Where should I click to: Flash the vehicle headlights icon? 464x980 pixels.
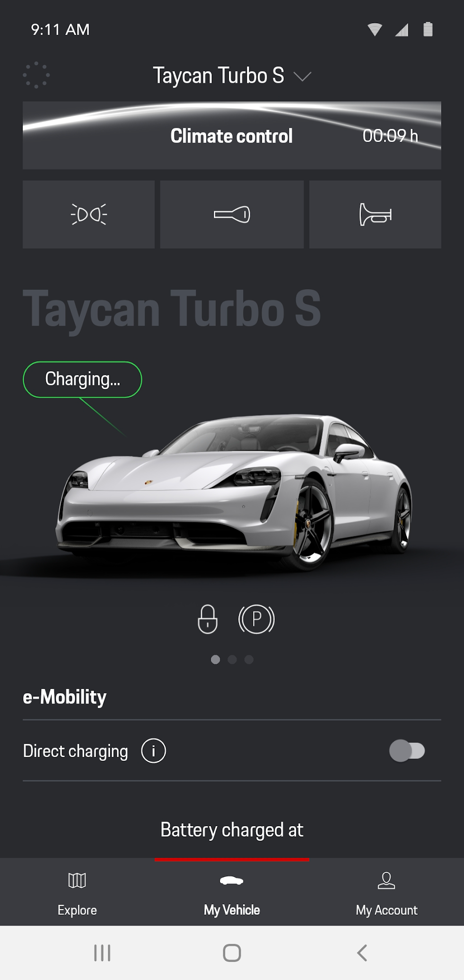point(88,214)
